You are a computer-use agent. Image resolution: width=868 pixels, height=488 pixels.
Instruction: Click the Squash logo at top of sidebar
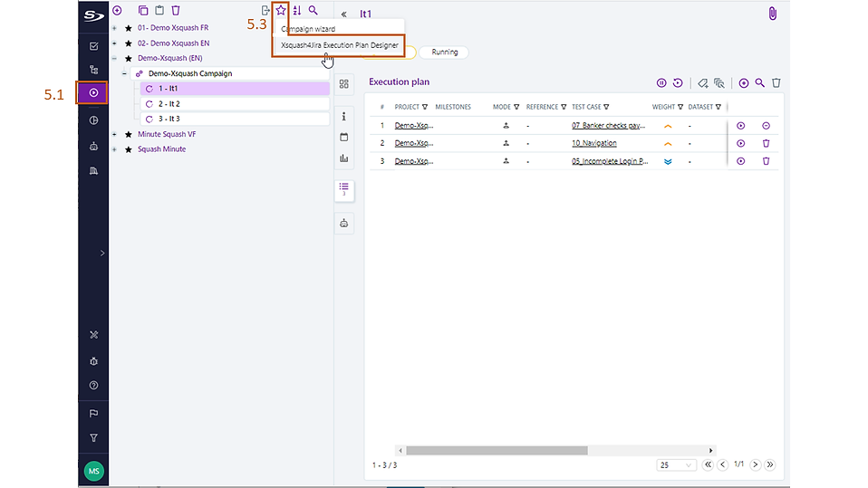click(93, 15)
